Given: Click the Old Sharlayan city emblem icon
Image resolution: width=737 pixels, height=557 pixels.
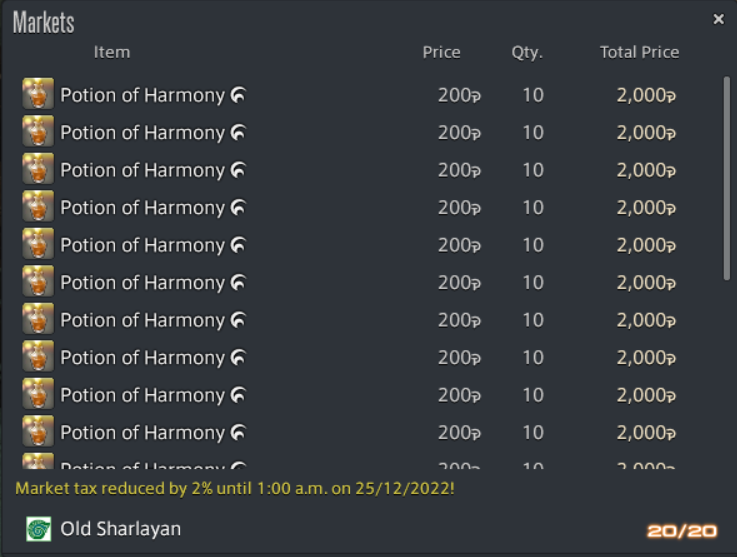Looking at the screenshot, I should [x=39, y=529].
